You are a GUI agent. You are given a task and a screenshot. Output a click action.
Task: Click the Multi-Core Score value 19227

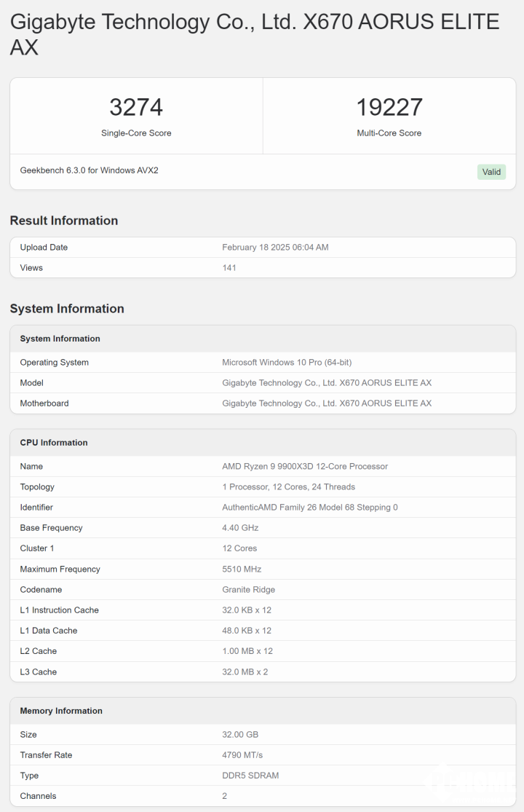click(x=389, y=108)
